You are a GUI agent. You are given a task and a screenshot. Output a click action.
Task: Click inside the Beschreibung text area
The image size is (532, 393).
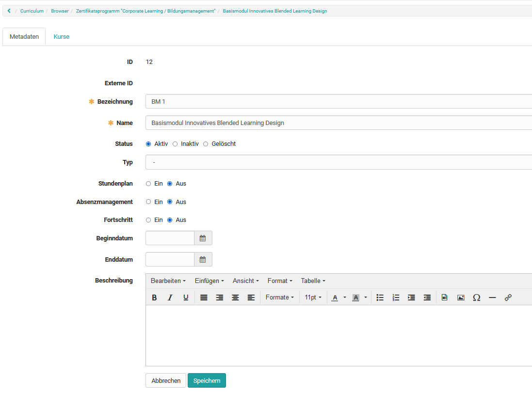pyautogui.click(x=339, y=336)
